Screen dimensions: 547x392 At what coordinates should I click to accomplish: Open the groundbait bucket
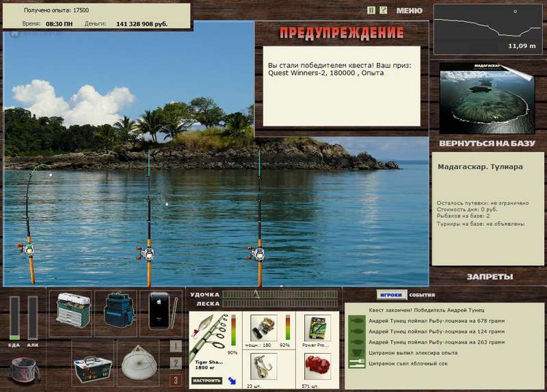click(25, 370)
